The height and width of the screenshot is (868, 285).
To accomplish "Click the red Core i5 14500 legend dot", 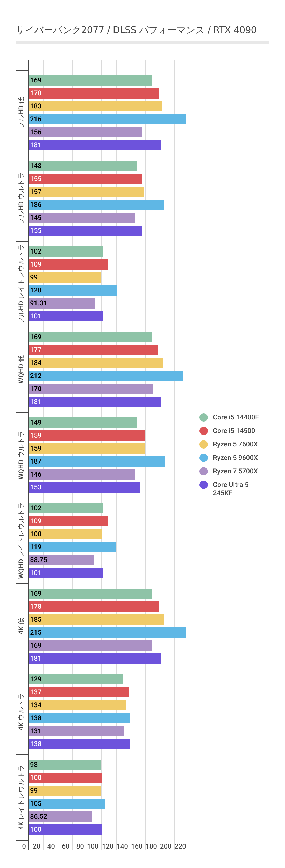I will click(x=203, y=431).
